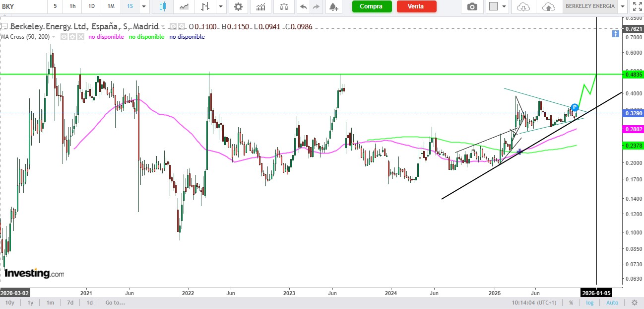Toggle the Auto scale option
The image size is (644, 309).
click(612, 303)
